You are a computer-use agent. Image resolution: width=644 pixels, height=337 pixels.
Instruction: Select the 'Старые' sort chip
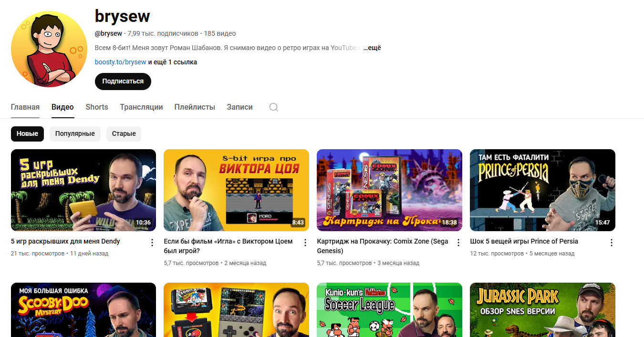[124, 134]
